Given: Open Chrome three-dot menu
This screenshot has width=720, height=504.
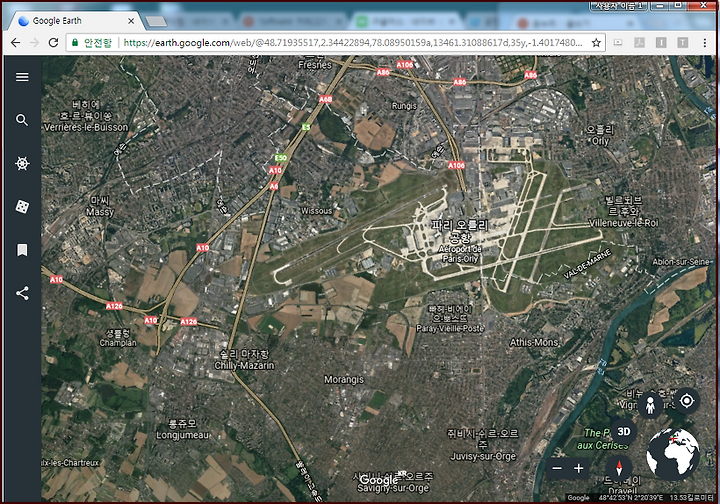Looking at the screenshot, I should click(704, 43).
